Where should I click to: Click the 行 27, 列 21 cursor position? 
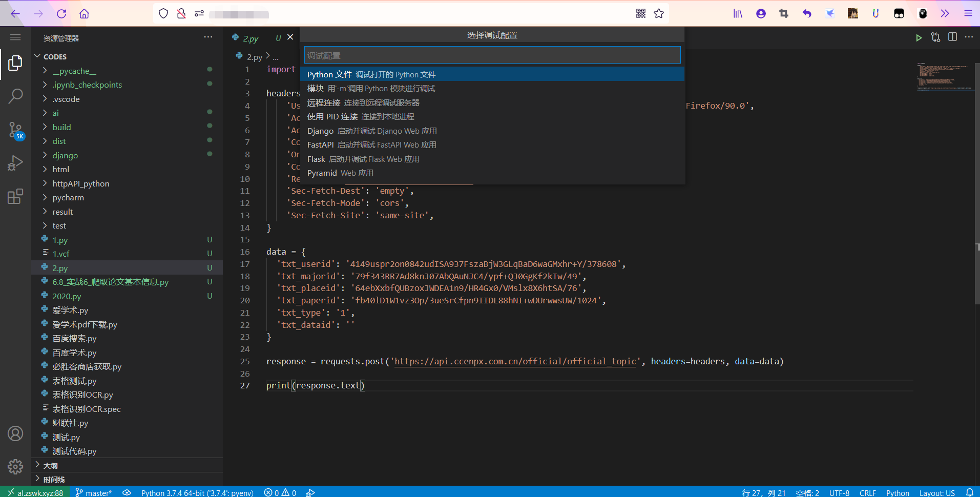(763, 492)
